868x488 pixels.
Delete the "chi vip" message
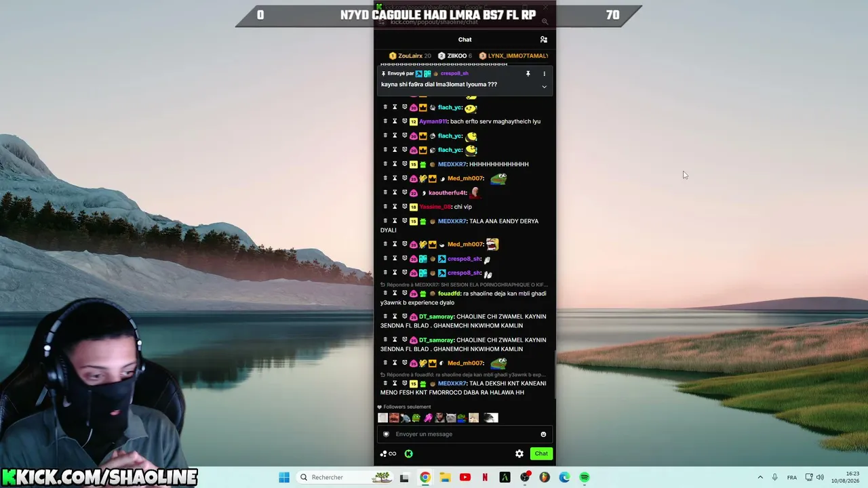pyautogui.click(x=385, y=207)
